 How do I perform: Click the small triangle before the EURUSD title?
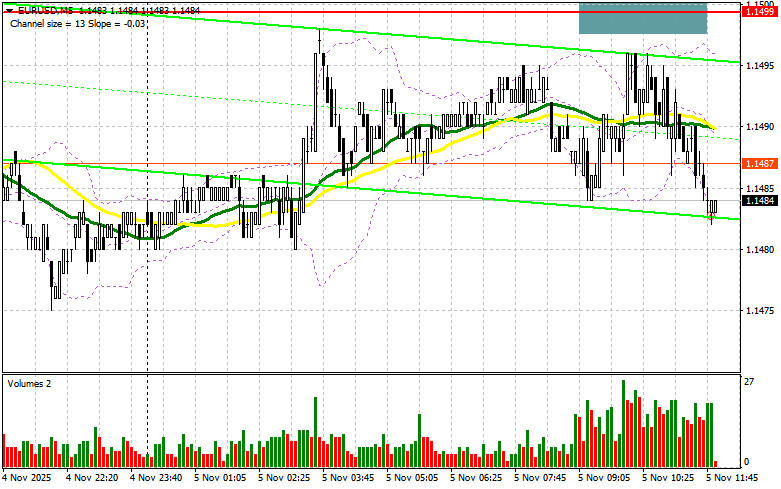(x=6, y=9)
